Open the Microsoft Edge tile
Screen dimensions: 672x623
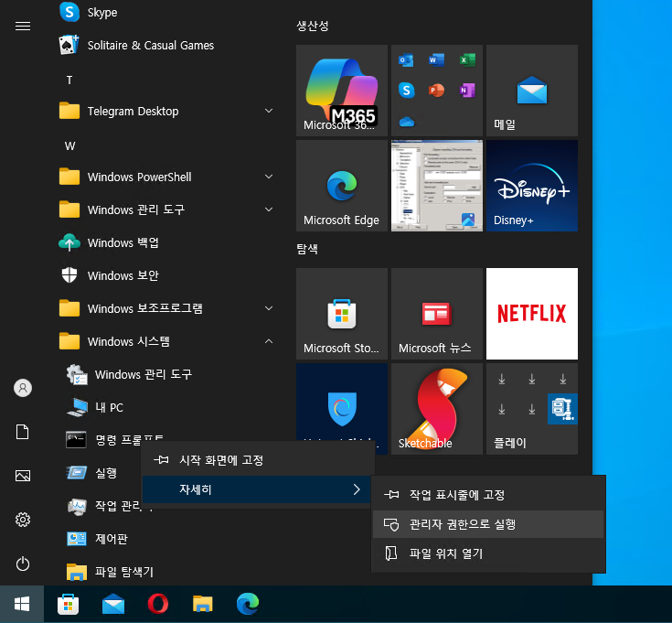[341, 186]
